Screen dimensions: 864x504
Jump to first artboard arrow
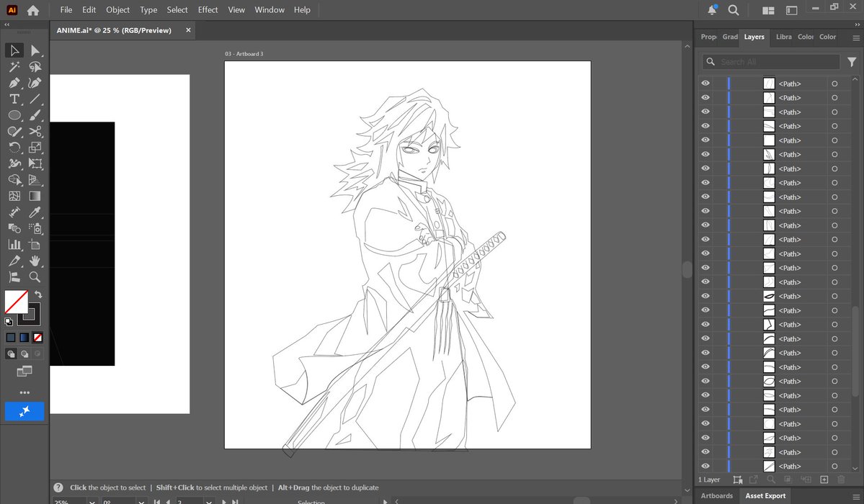157,502
